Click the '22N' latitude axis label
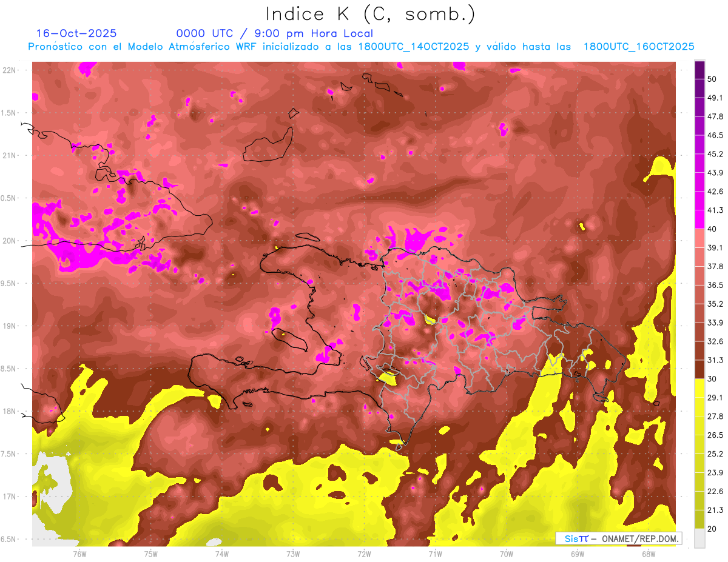The height and width of the screenshot is (562, 728). 8,70
